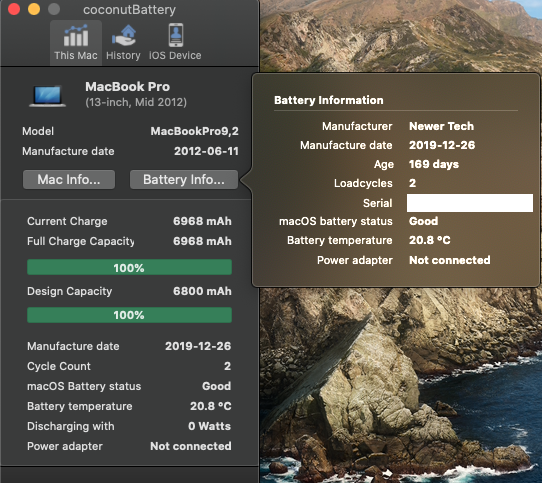
Task: Click the MacBook Pro heading text
Action: click(128, 86)
